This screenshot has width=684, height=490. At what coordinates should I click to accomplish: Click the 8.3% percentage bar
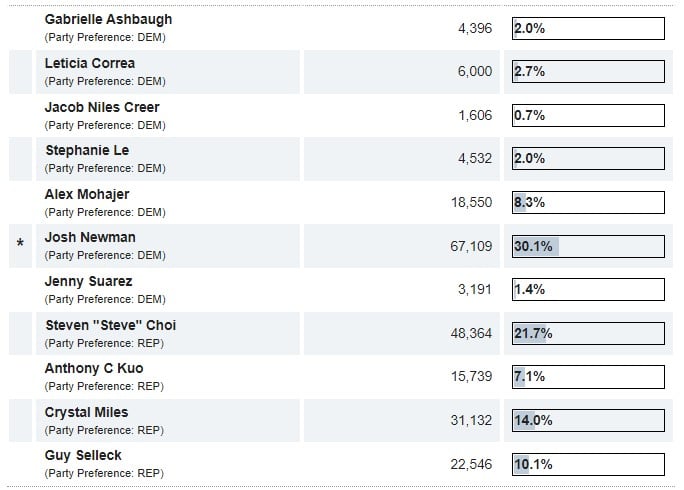click(x=588, y=202)
